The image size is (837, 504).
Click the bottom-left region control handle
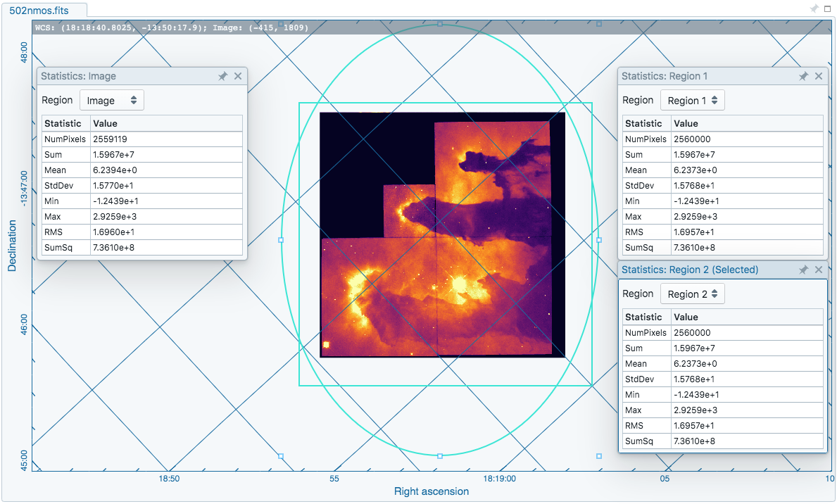click(x=281, y=456)
